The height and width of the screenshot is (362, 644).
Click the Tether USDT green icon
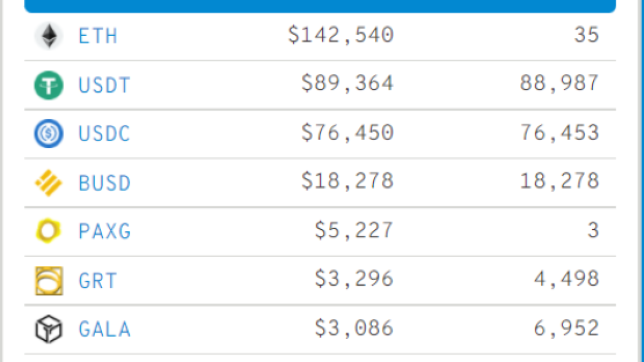[x=49, y=85]
